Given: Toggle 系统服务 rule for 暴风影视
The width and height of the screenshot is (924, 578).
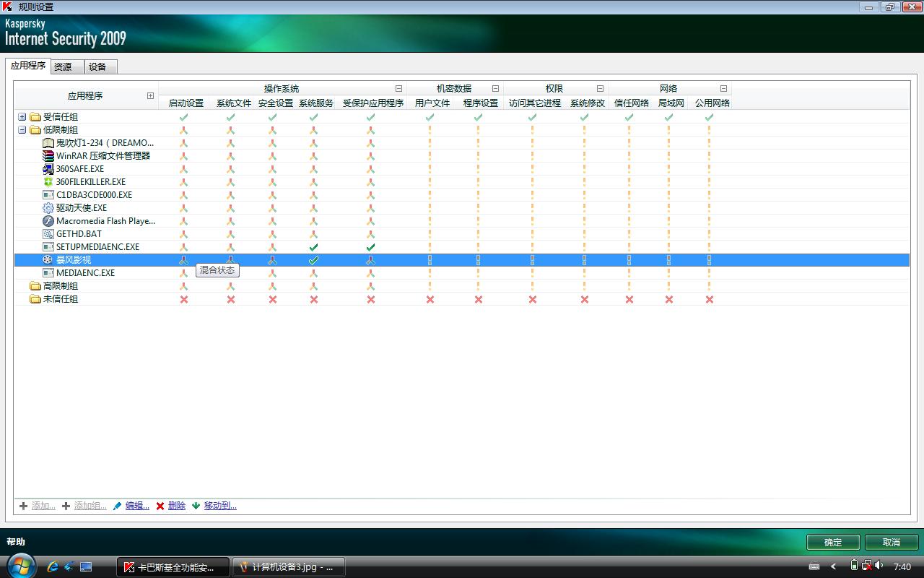Looking at the screenshot, I should [313, 260].
